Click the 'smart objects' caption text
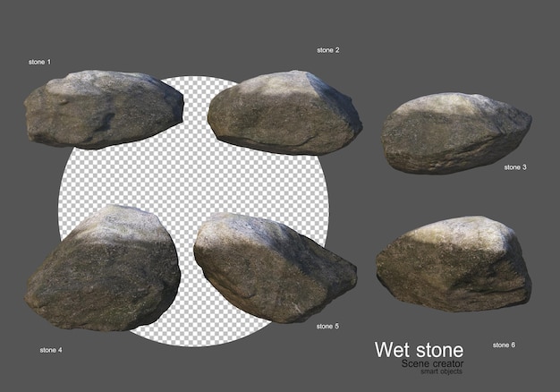Viewport: 560px width, 392px height. tap(441, 371)
